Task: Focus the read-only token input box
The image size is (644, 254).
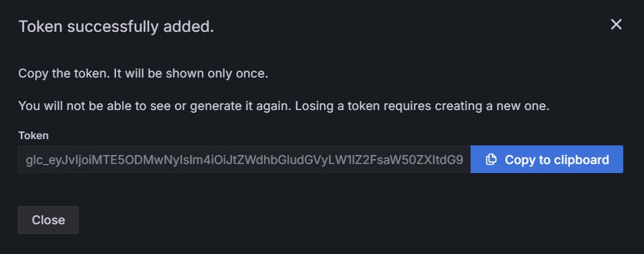Action: pos(245,159)
